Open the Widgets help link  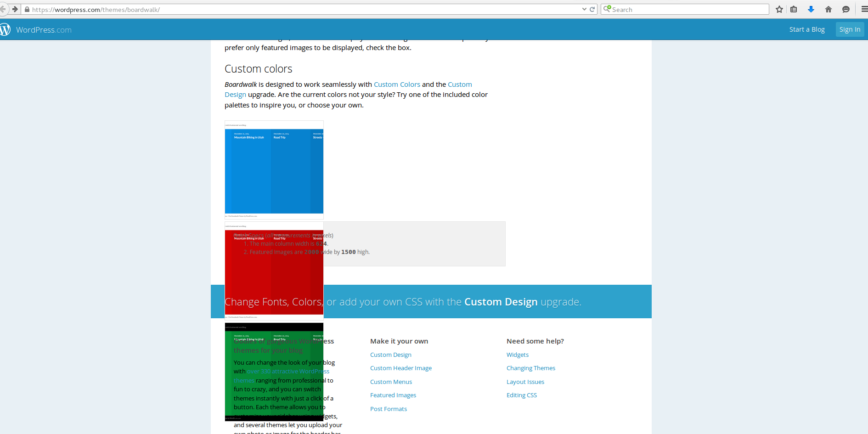pyautogui.click(x=518, y=355)
